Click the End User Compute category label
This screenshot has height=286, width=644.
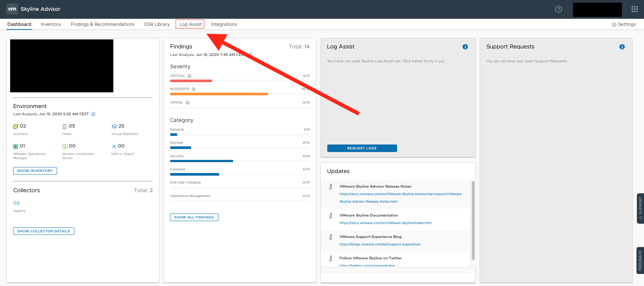click(185, 182)
